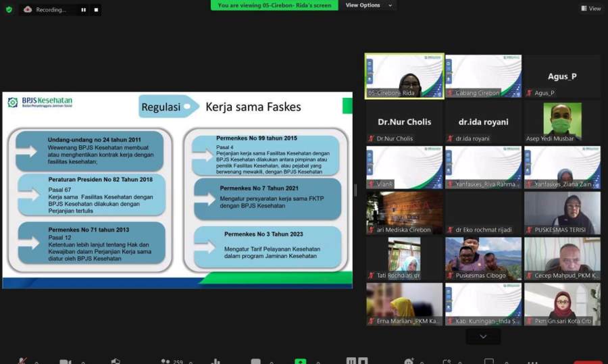This screenshot has height=364, width=608.
Task: Select the dr.ida royani participant tile
Action: coord(483,122)
